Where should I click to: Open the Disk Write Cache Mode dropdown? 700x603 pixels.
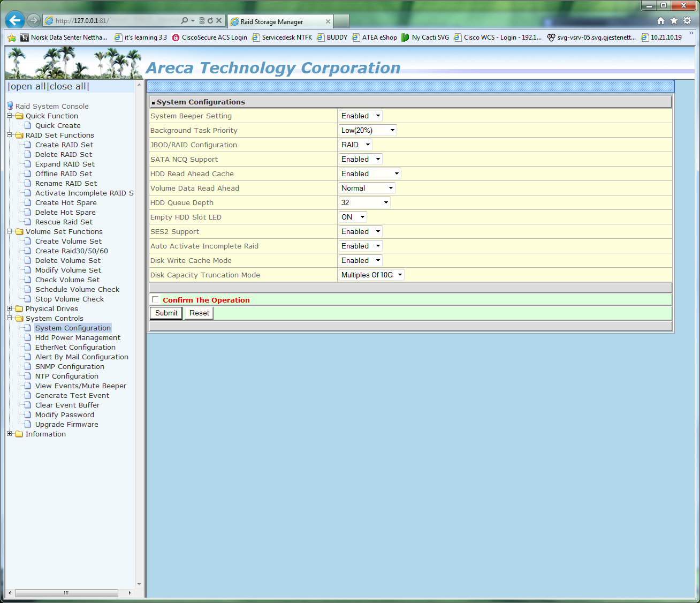tap(361, 260)
